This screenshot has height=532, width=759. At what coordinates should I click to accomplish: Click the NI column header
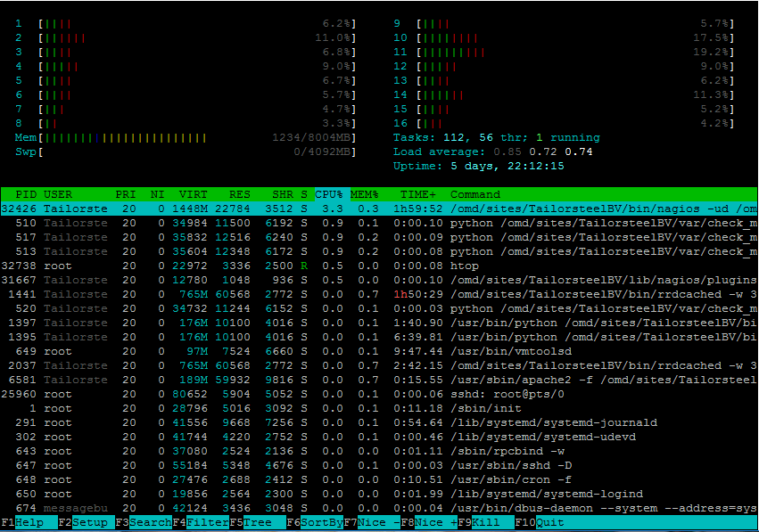tap(157, 194)
